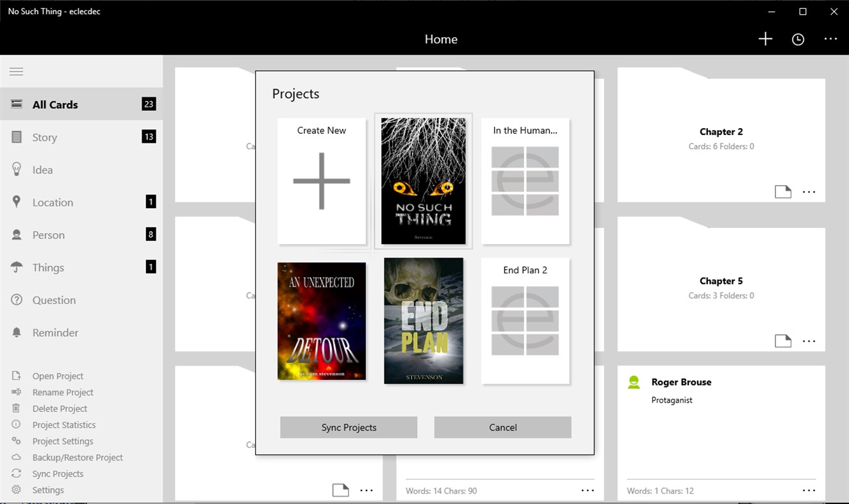Click the Person count badge 8
The image size is (849, 504).
tap(151, 234)
